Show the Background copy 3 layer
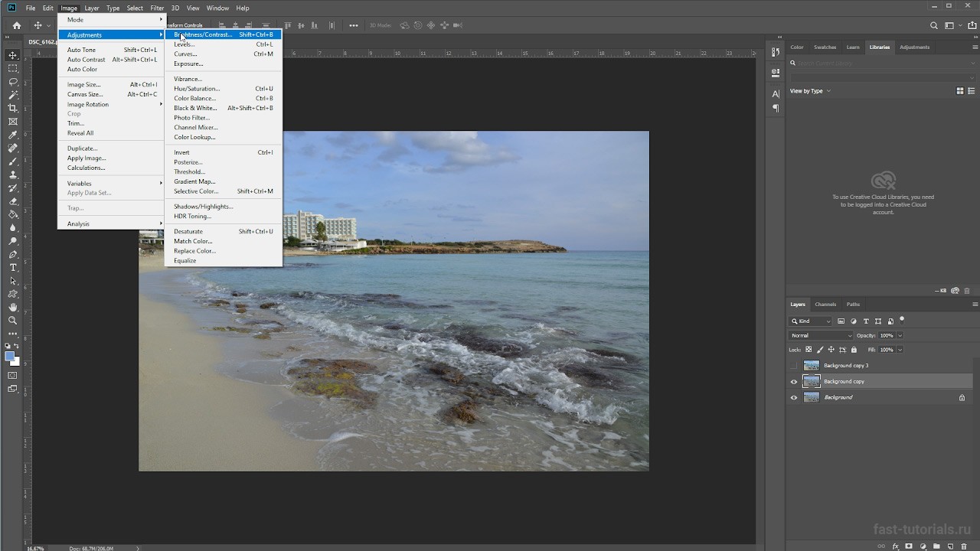 [794, 366]
